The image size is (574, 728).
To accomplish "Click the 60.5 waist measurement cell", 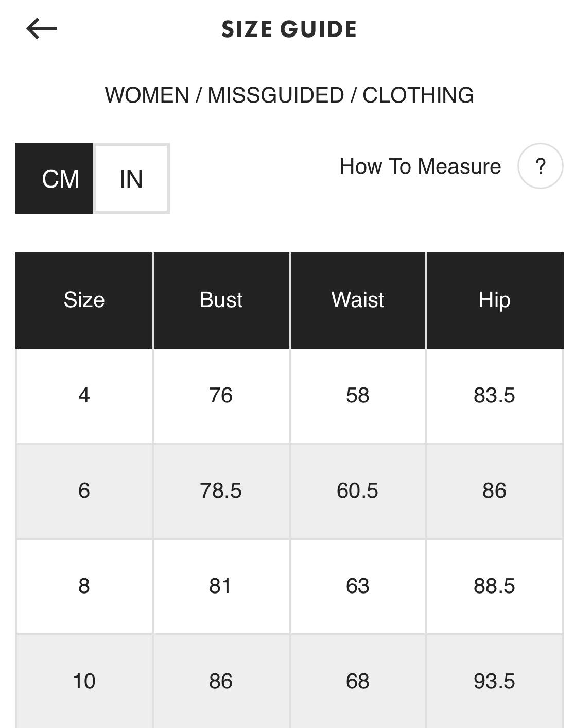I will [x=358, y=490].
